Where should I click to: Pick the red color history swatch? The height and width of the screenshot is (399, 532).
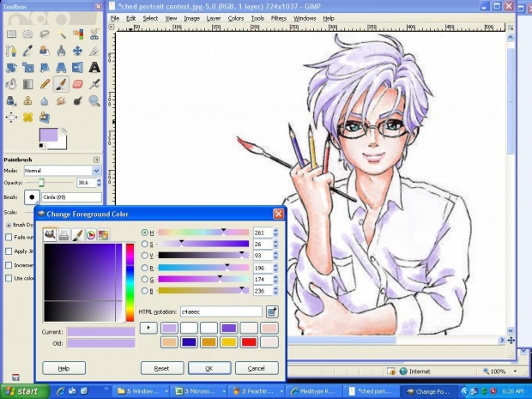[249, 342]
